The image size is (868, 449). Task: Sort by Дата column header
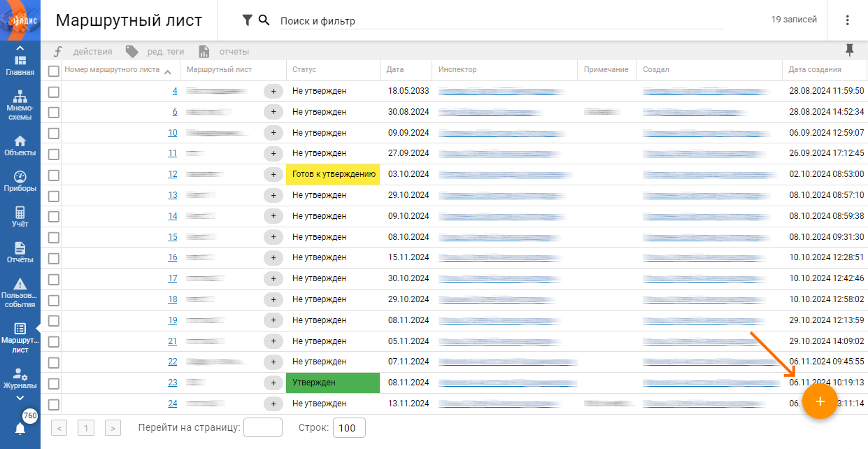(395, 70)
